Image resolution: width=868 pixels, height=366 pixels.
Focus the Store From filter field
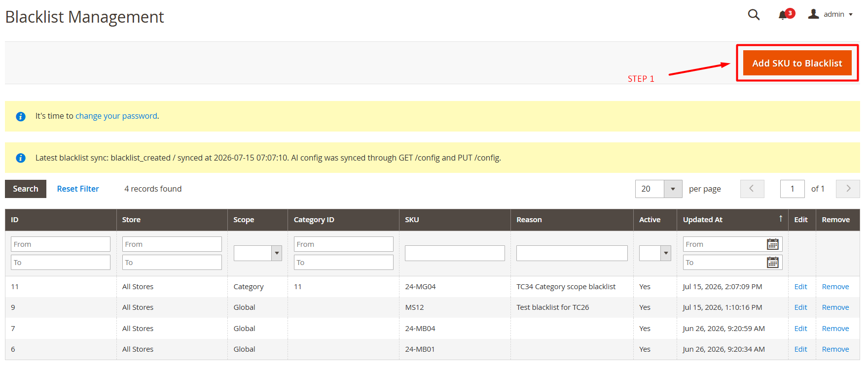point(172,244)
